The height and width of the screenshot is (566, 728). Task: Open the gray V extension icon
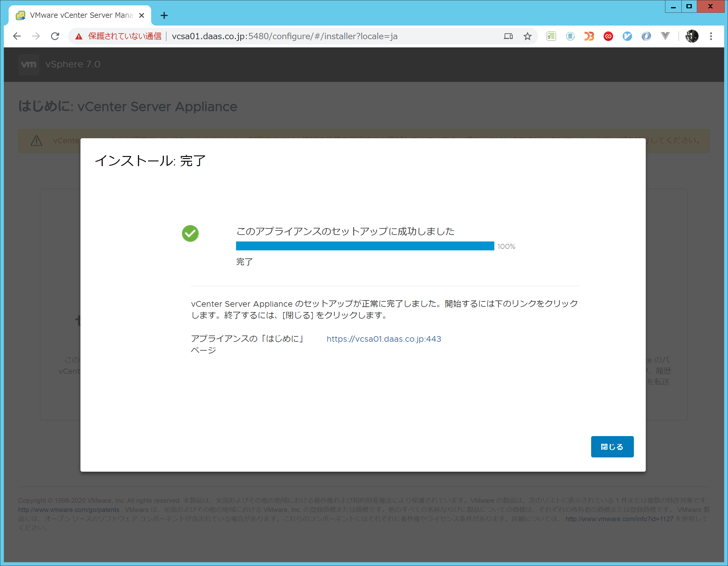665,36
